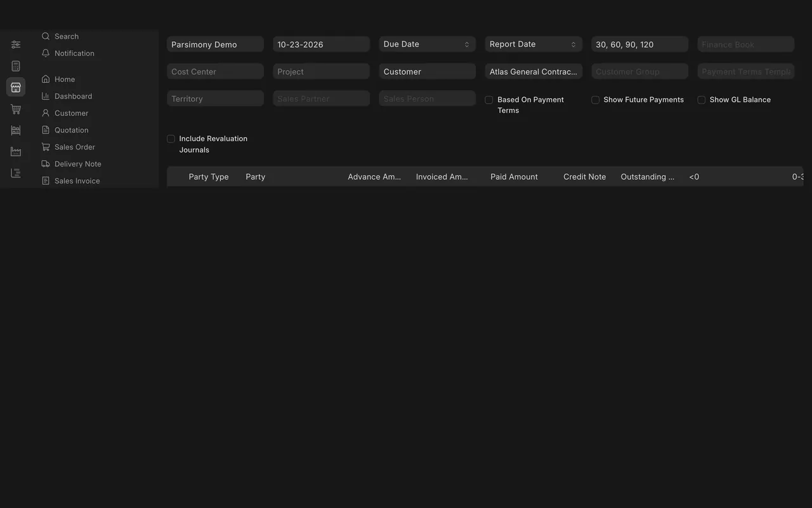Image resolution: width=812 pixels, height=508 pixels.
Task: Click the Parsimony Demo company field
Action: [215, 44]
